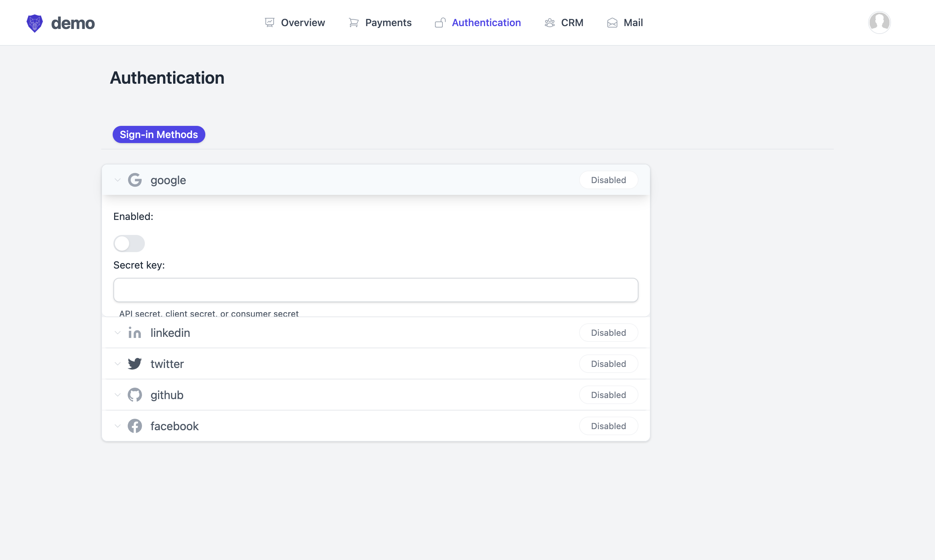Click the Payments cart icon

[354, 23]
